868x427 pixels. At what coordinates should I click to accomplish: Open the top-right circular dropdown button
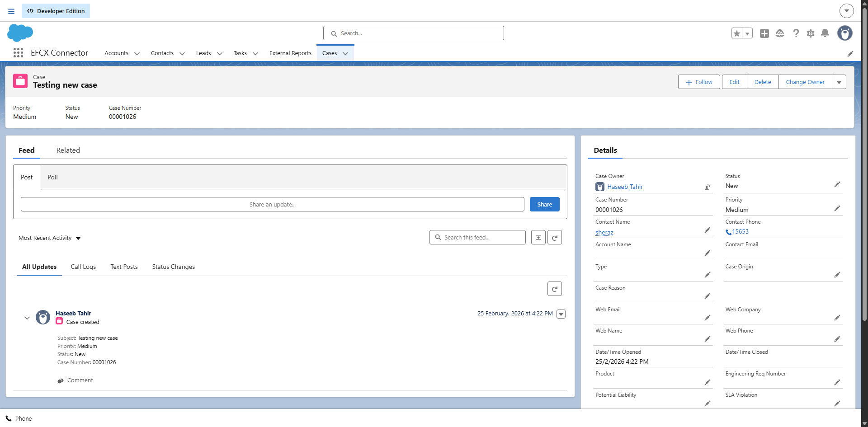(847, 11)
